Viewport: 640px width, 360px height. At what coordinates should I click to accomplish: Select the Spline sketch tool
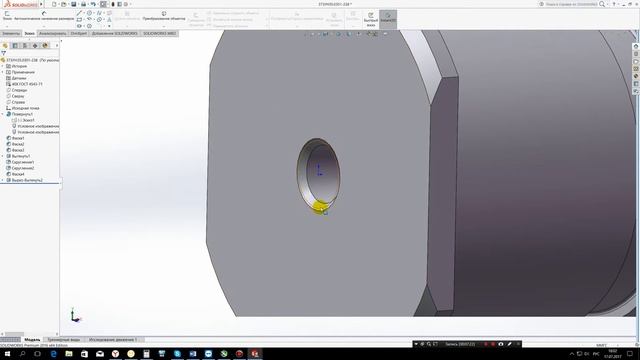point(99,13)
